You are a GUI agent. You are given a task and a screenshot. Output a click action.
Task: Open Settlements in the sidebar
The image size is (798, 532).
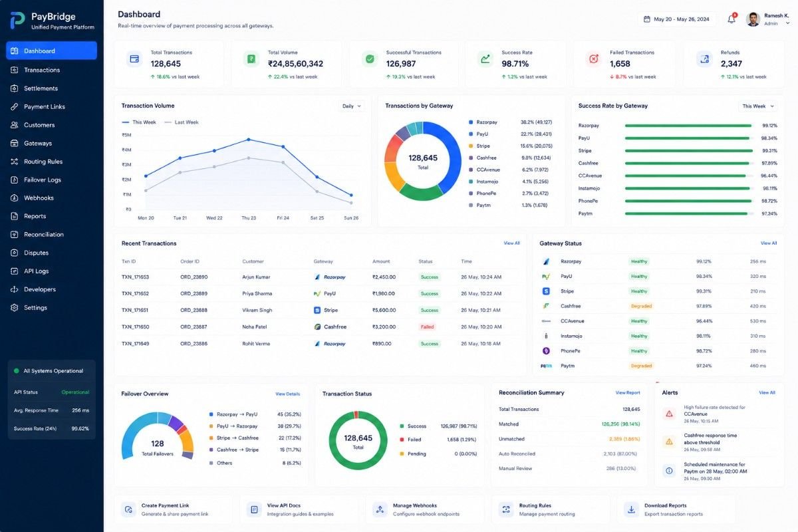point(51,88)
